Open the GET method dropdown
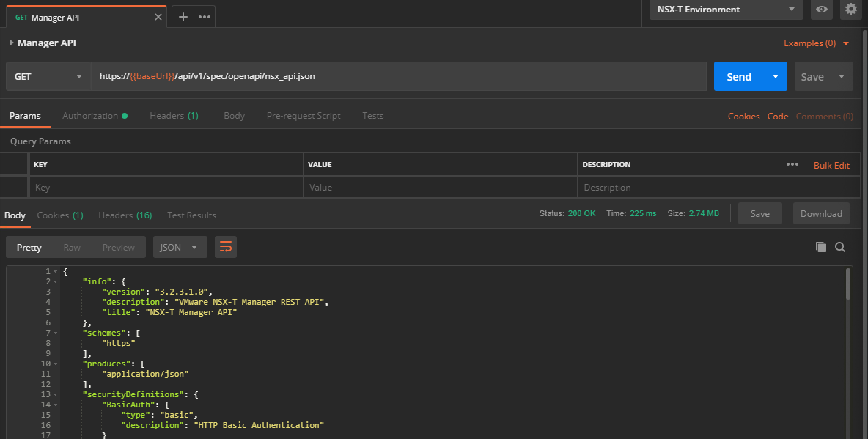868x439 pixels. pyautogui.click(x=48, y=77)
